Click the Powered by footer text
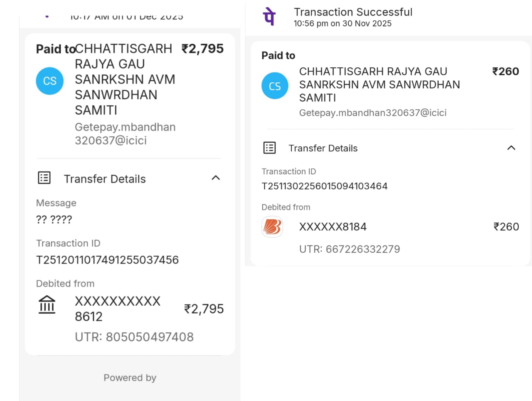 tap(130, 378)
